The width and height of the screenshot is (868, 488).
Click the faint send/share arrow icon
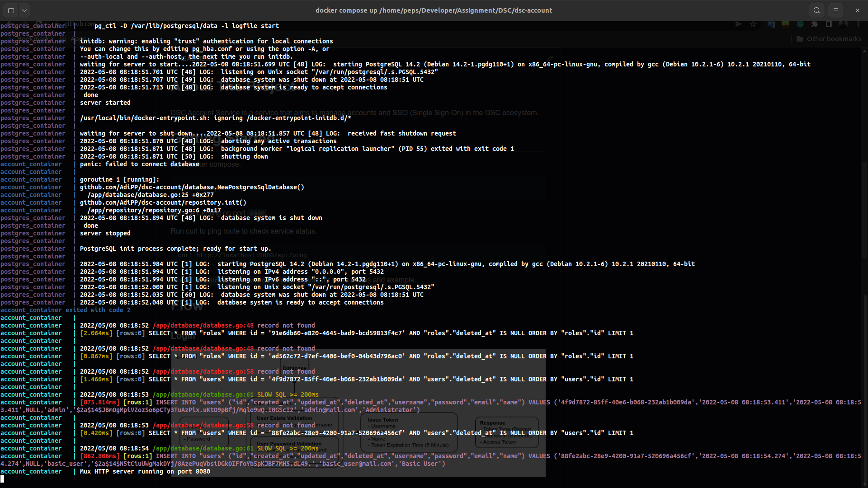pyautogui.click(x=738, y=24)
